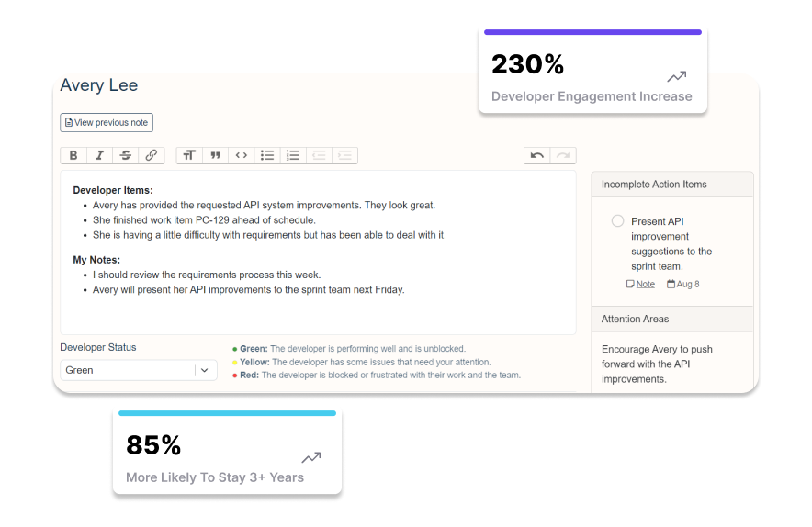
Task: Insert a hyperlink into the note
Action: point(152,155)
